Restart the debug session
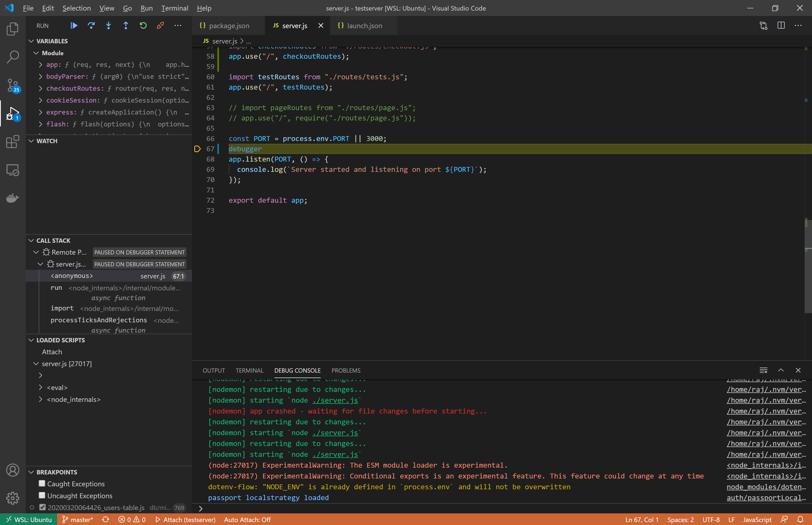Viewport: 812px width, 525px height. click(x=143, y=25)
